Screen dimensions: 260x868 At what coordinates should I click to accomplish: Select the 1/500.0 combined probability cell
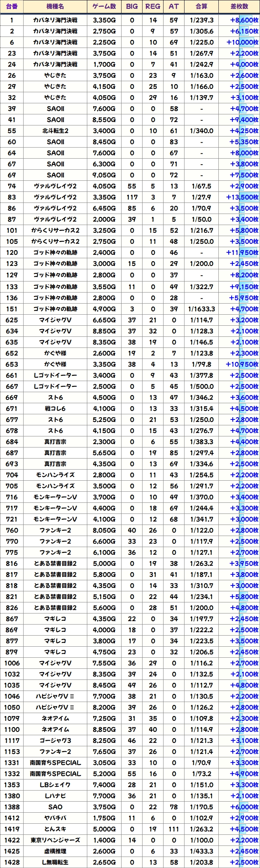tap(201, 386)
